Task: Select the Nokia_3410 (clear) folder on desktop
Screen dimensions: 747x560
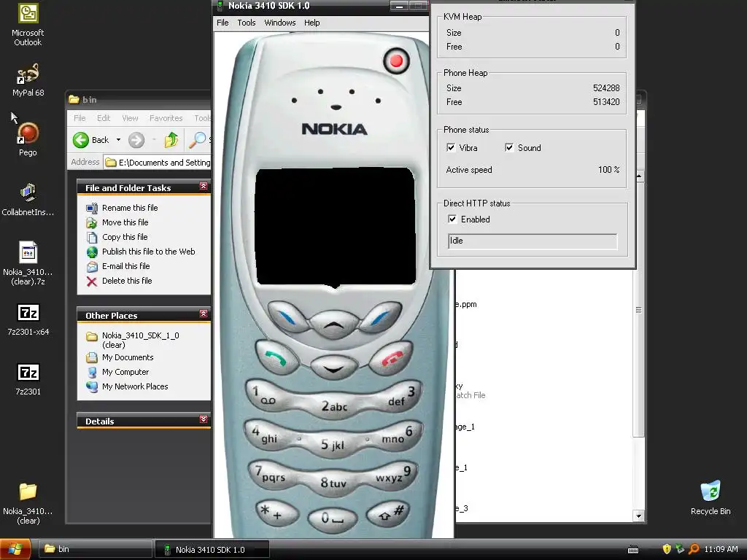Action: tap(28, 503)
